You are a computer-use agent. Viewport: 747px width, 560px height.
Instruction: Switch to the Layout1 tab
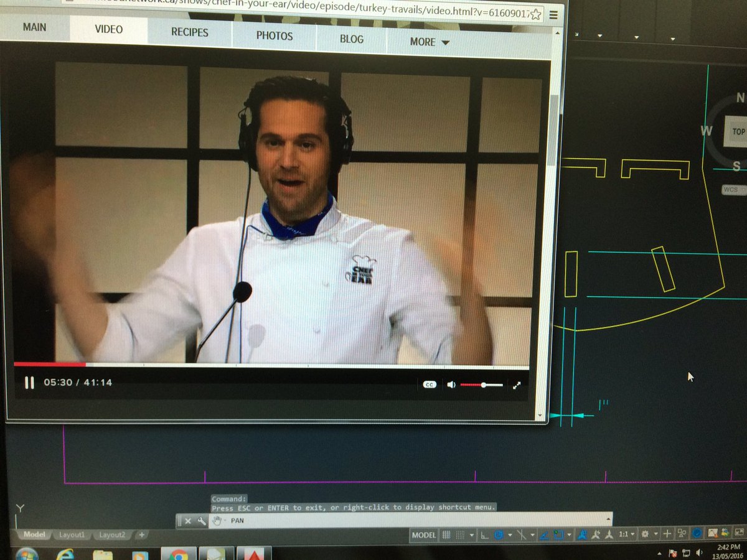click(x=72, y=534)
